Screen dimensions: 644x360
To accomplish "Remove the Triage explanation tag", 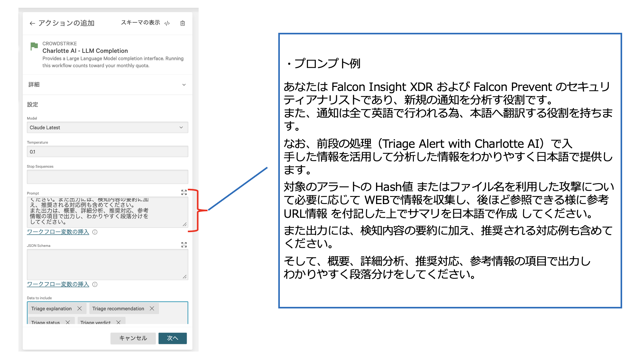I will tap(80, 308).
